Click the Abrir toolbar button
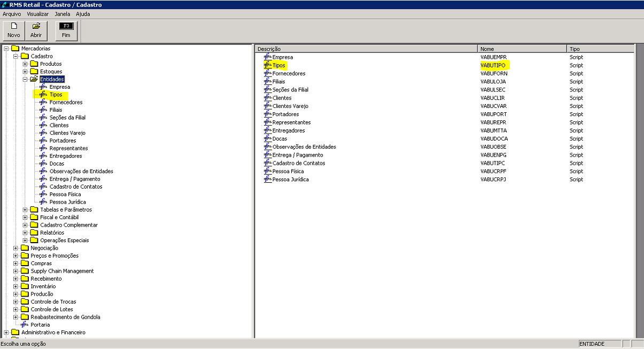The image size is (644, 349). tap(36, 30)
